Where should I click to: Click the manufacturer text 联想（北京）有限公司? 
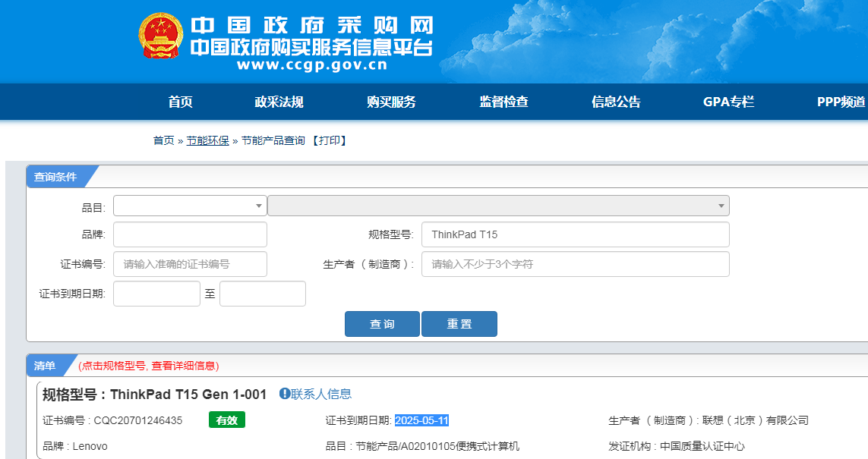point(756,420)
